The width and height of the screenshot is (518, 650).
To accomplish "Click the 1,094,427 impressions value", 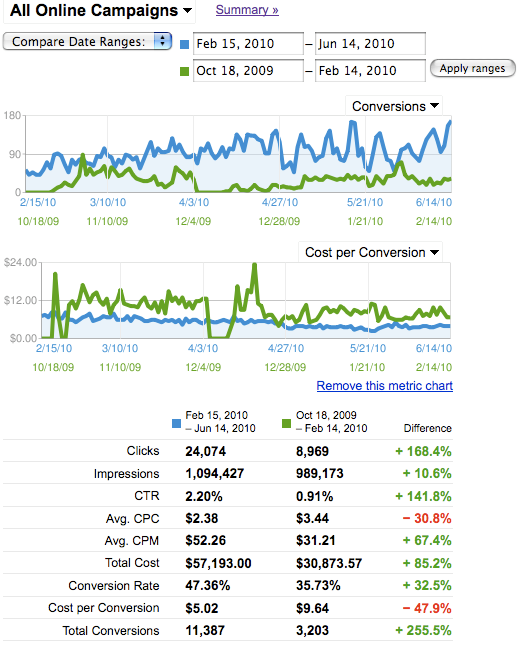I will [215, 473].
